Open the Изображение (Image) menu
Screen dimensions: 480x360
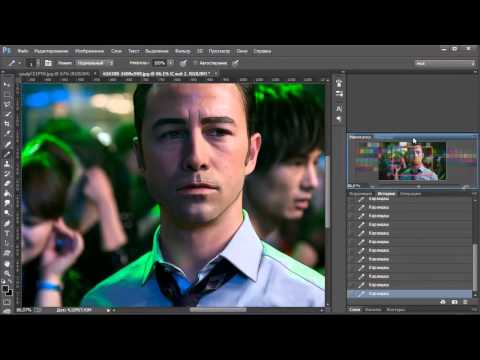click(89, 51)
